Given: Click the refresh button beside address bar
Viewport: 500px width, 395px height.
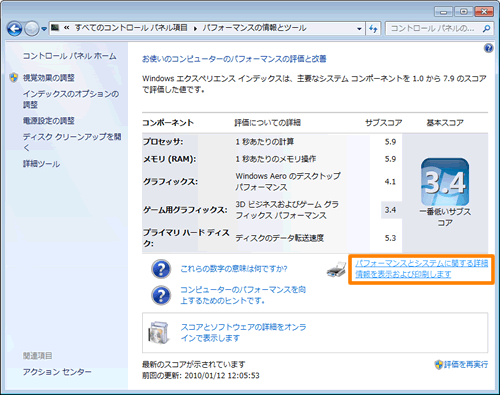Looking at the screenshot, I should [x=373, y=29].
